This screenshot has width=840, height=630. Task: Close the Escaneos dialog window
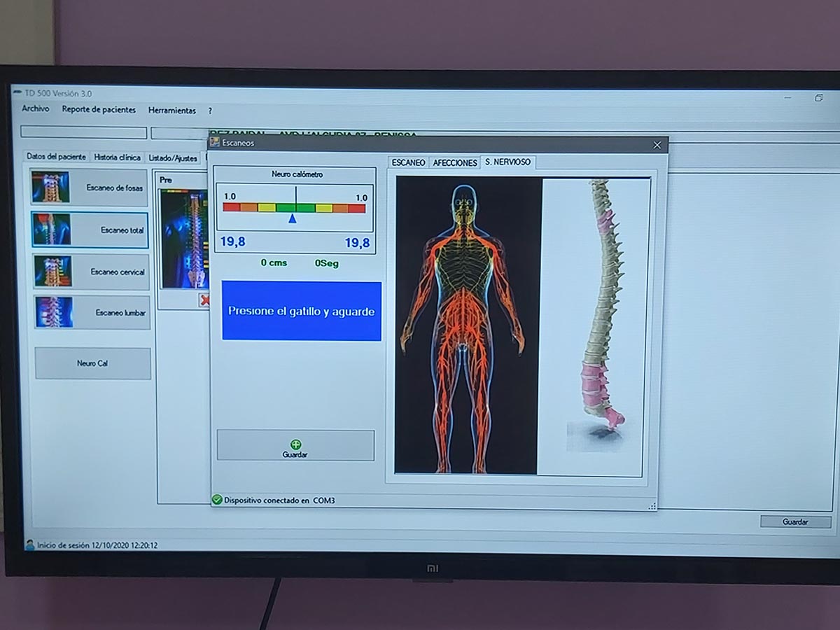[x=657, y=145]
